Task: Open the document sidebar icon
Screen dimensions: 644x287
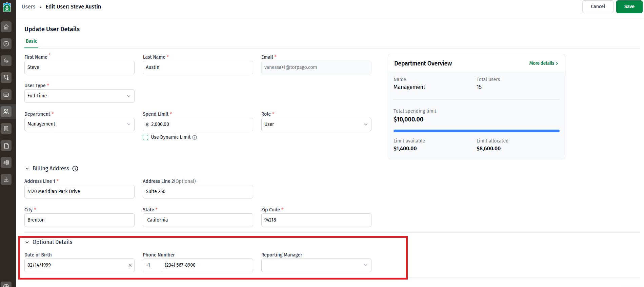Action: (x=6, y=146)
